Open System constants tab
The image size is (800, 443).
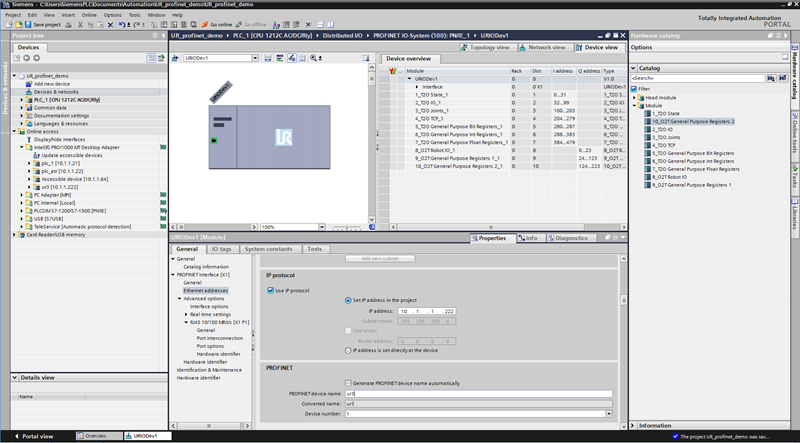[268, 249]
